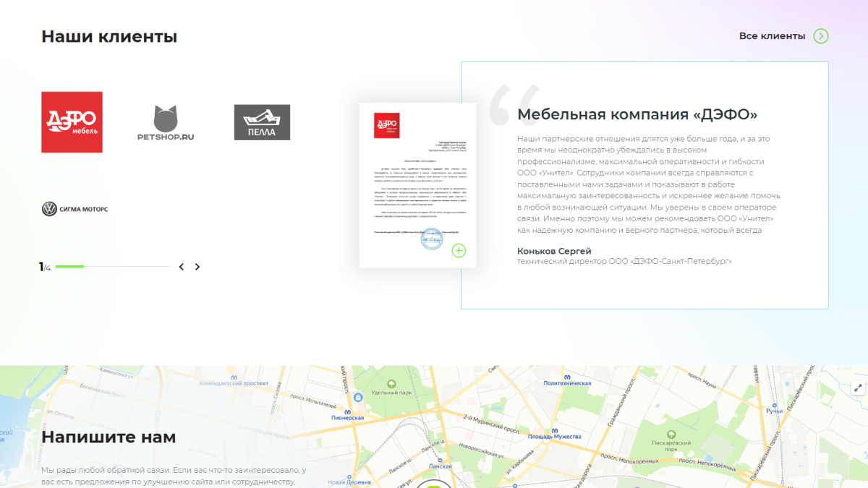The width and height of the screenshot is (868, 488).
Task: Expand the map to fullscreen
Action: (858, 388)
